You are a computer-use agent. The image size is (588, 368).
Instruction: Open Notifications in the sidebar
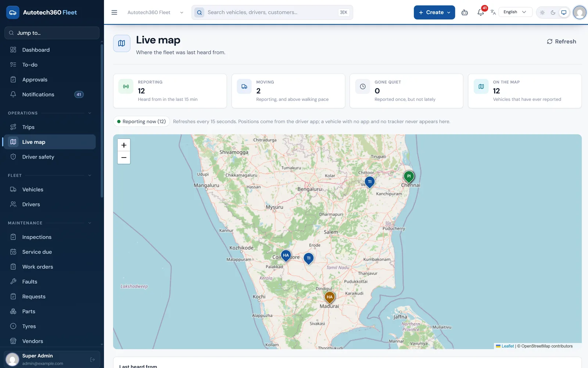[49, 95]
